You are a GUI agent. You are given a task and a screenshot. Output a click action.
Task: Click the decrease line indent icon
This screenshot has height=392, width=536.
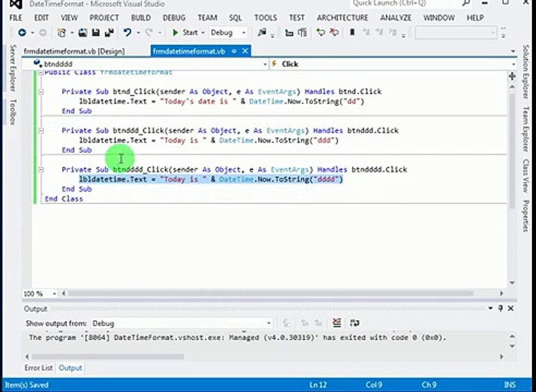289,33
